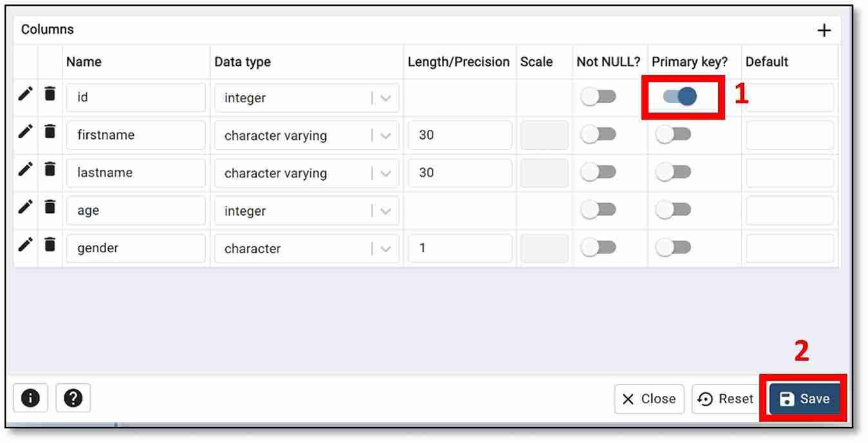Click the Reset button
This screenshot has height=443, width=868.
726,399
